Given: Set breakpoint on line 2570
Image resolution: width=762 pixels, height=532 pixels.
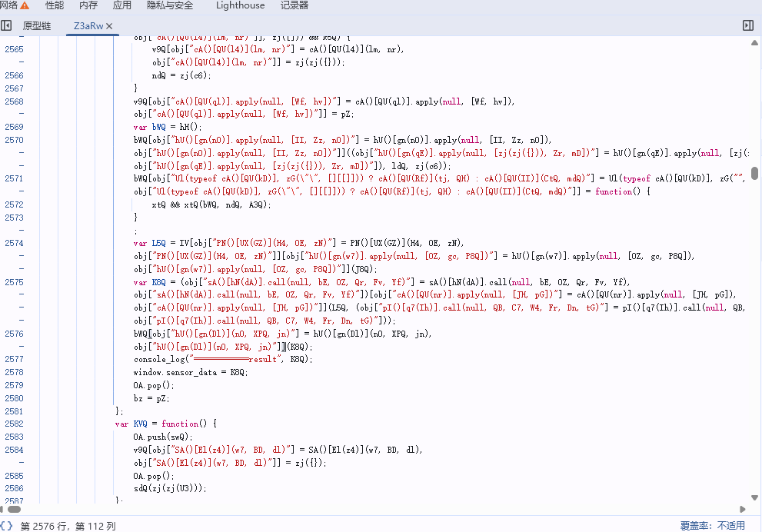Looking at the screenshot, I should [x=14, y=140].
